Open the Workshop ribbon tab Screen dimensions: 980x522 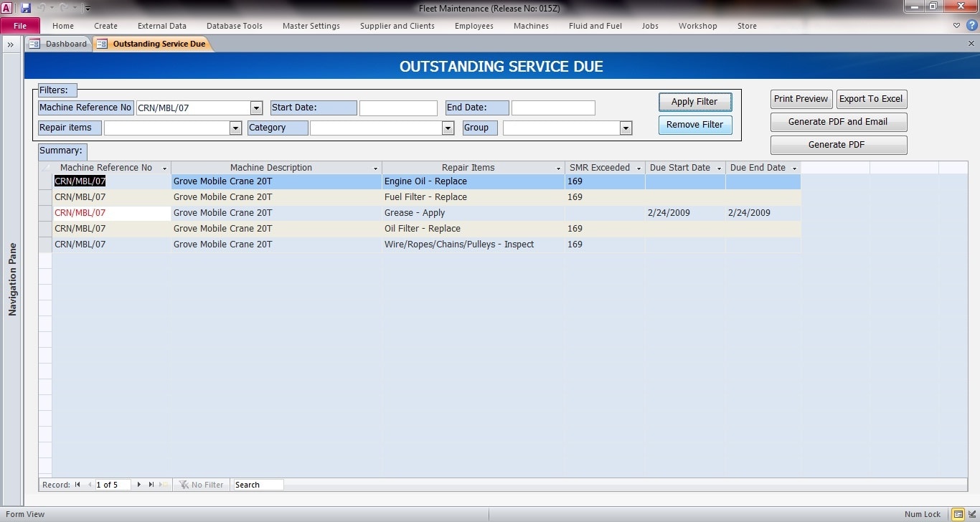tap(698, 26)
